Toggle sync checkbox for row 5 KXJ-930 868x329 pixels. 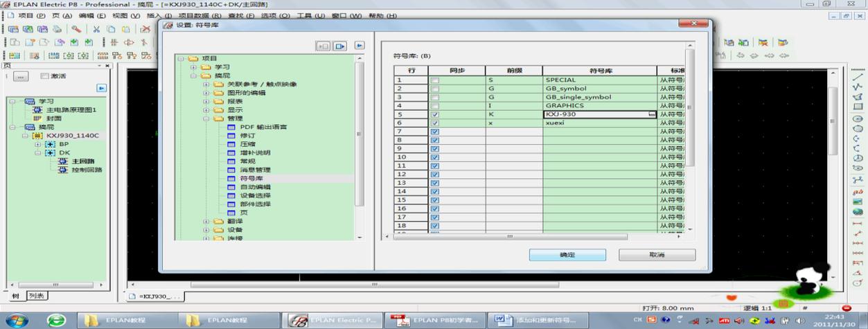(435, 114)
